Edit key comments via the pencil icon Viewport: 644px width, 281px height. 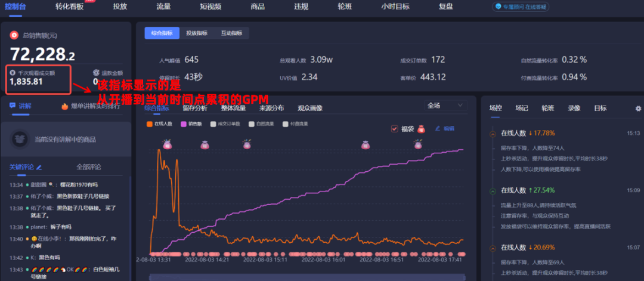tap(39, 167)
